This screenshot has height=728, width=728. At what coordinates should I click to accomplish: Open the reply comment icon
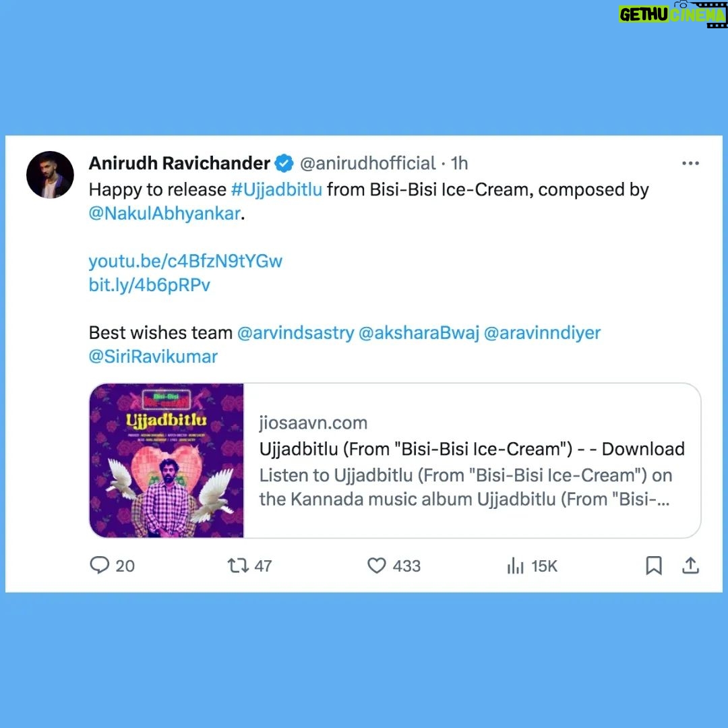click(x=99, y=565)
